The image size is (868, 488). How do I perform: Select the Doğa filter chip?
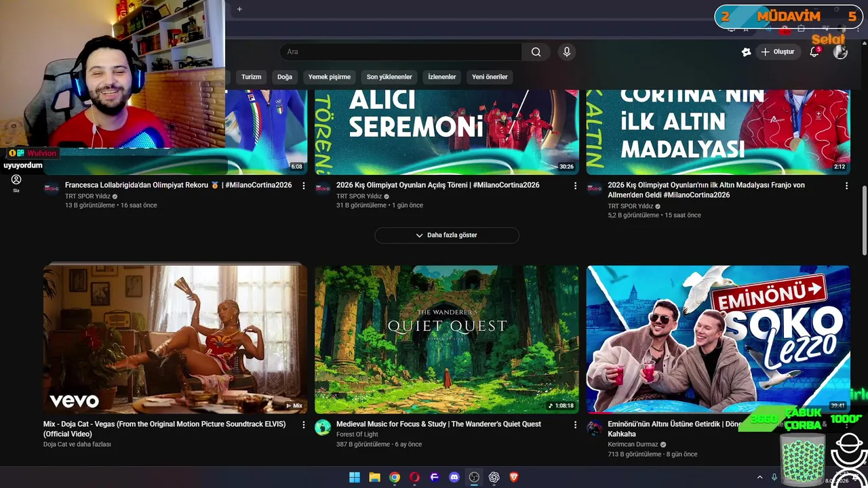click(x=285, y=77)
